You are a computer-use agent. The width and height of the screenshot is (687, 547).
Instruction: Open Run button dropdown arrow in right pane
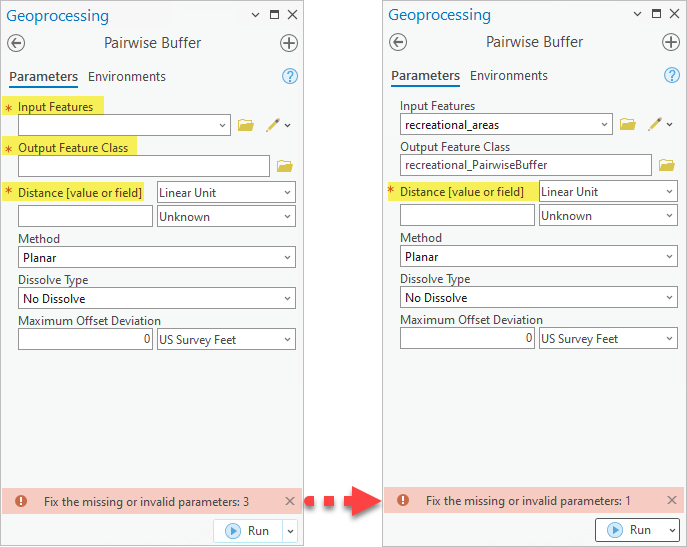pos(672,530)
